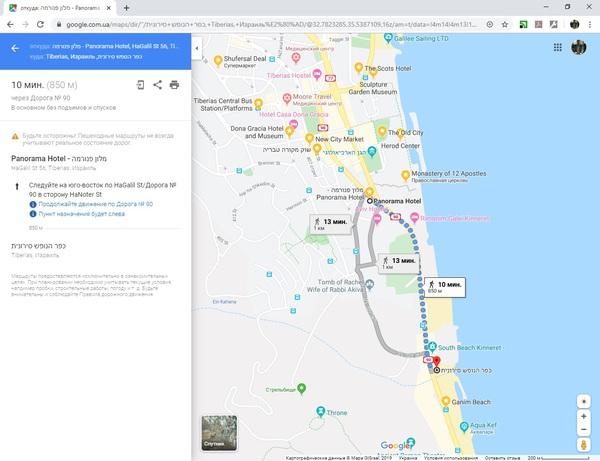Viewport: 600px width, 461px height.
Task: Click the origin field in blue header
Action: tap(104, 46)
